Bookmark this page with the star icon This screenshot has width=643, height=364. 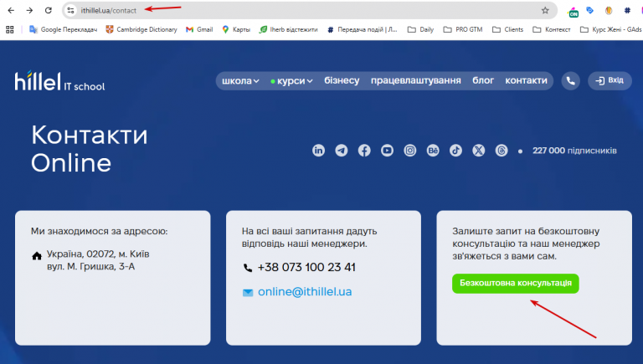point(545,10)
